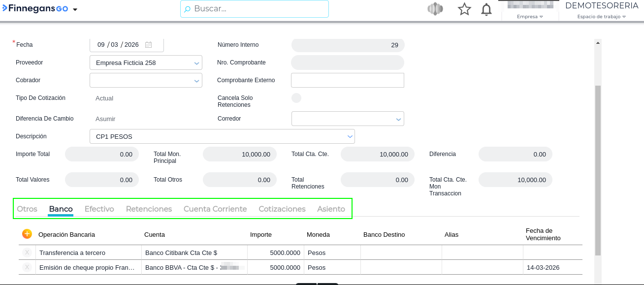This screenshot has width=644, height=285.
Task: Open the Corredor dropdown
Action: (x=398, y=119)
